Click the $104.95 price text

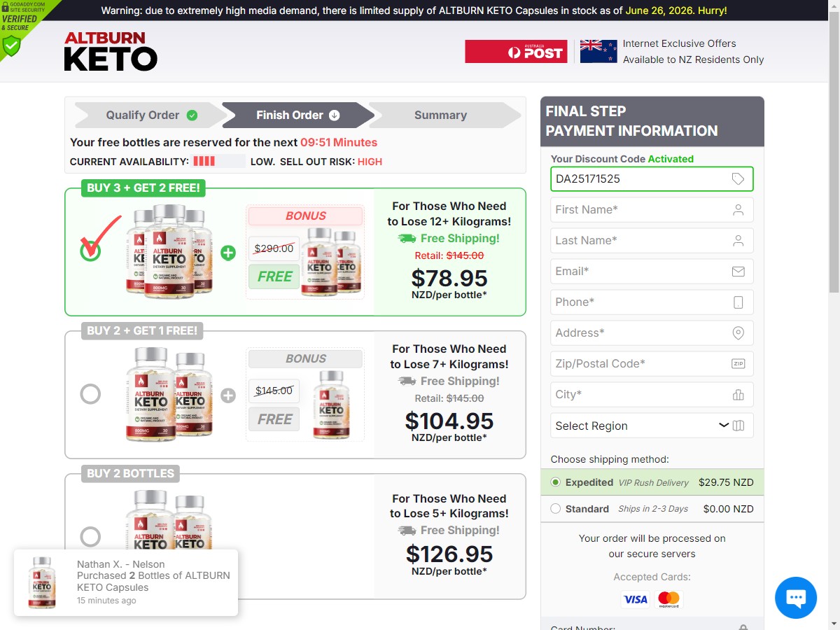tap(449, 421)
